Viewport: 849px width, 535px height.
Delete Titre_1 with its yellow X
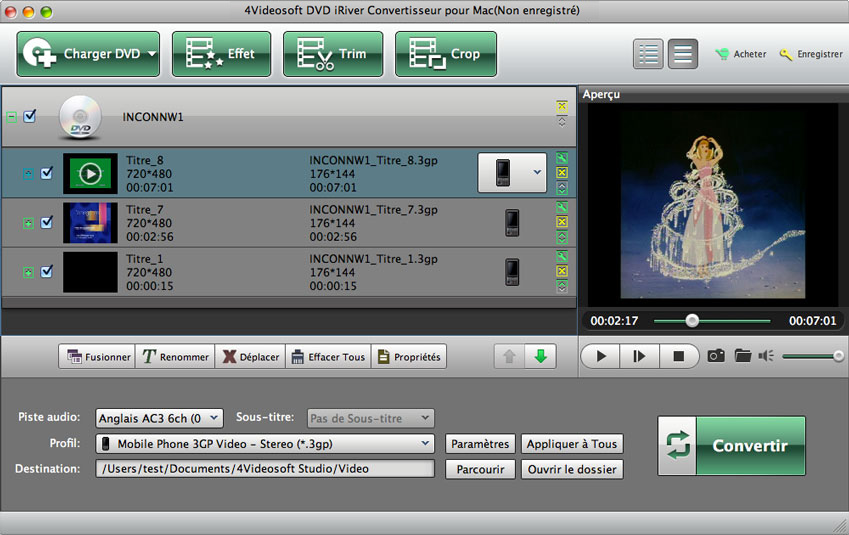562,271
